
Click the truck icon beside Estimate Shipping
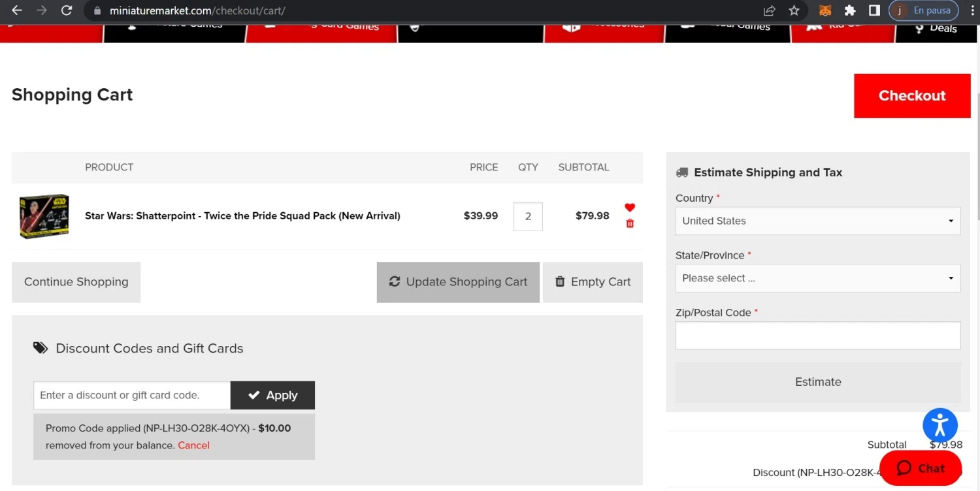pyautogui.click(x=682, y=172)
